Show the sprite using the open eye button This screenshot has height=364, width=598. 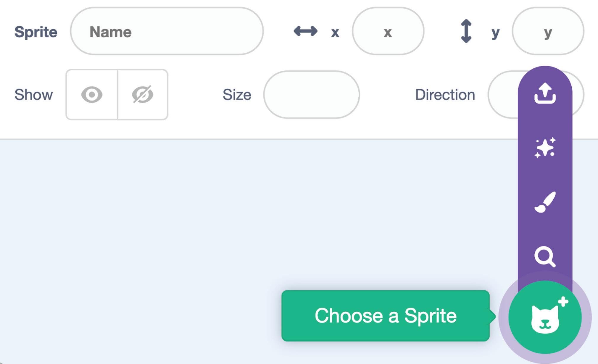92,95
